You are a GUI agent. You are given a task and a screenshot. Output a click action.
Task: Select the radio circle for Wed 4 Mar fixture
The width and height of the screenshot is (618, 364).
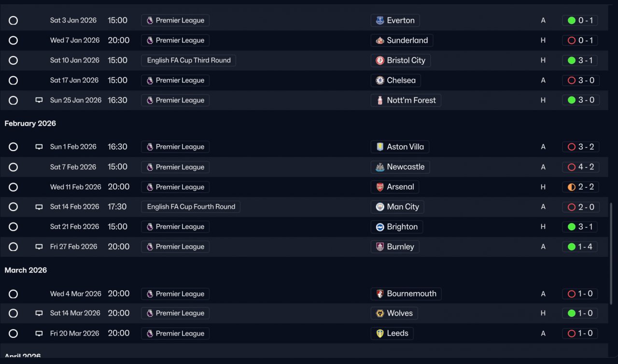pos(14,294)
